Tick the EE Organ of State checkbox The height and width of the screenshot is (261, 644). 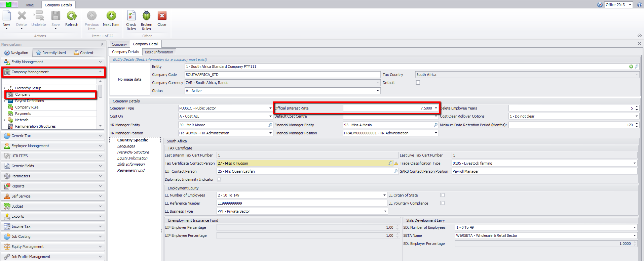click(443, 195)
